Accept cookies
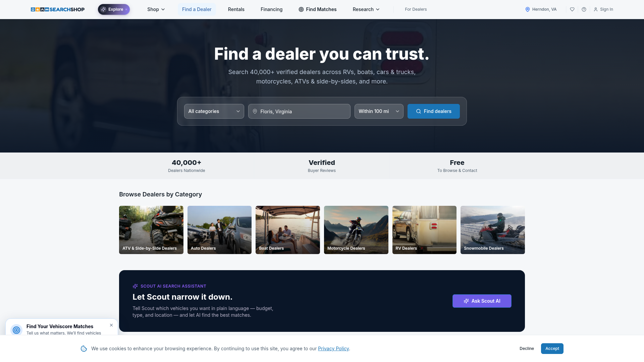Screen dimensions: 644x362 552,349
